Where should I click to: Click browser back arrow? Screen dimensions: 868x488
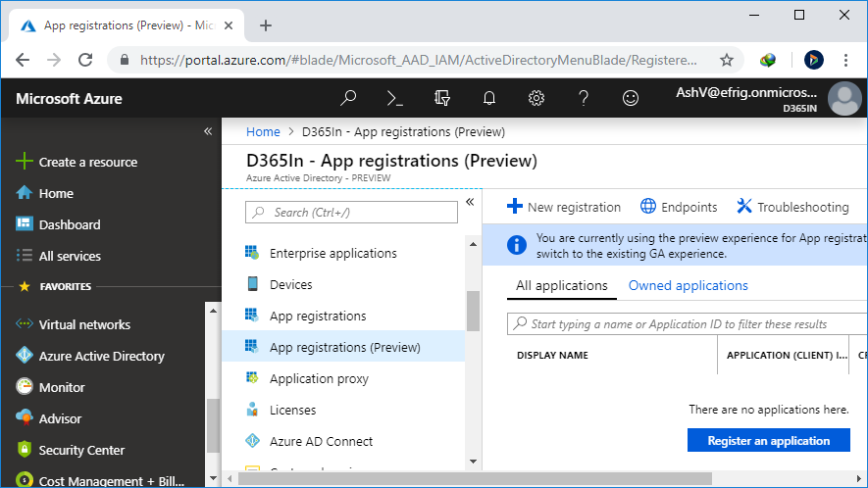coord(23,60)
